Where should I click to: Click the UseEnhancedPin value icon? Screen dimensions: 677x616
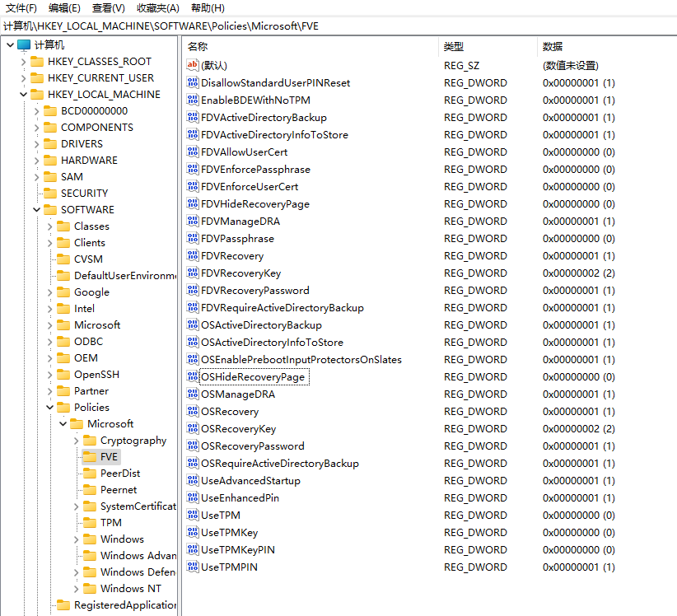click(x=191, y=497)
